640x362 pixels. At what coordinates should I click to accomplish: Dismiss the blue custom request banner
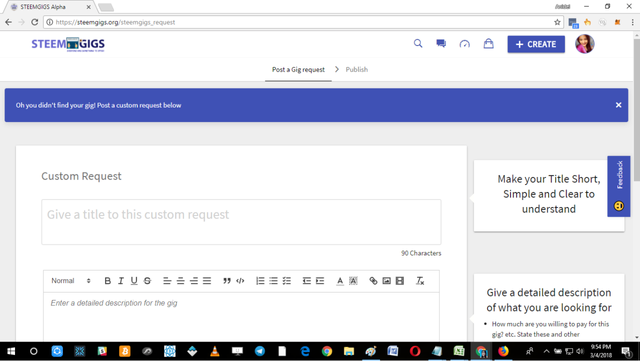pos(618,105)
